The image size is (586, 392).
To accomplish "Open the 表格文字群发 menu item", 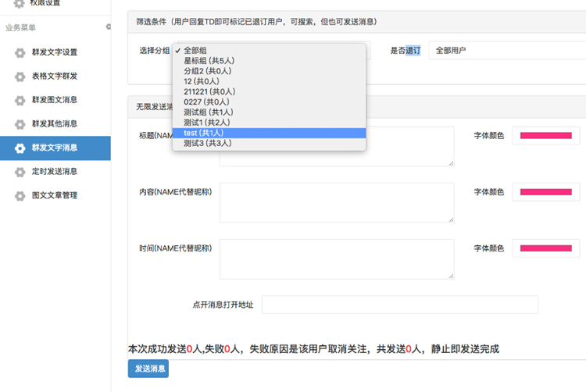I will (55, 77).
